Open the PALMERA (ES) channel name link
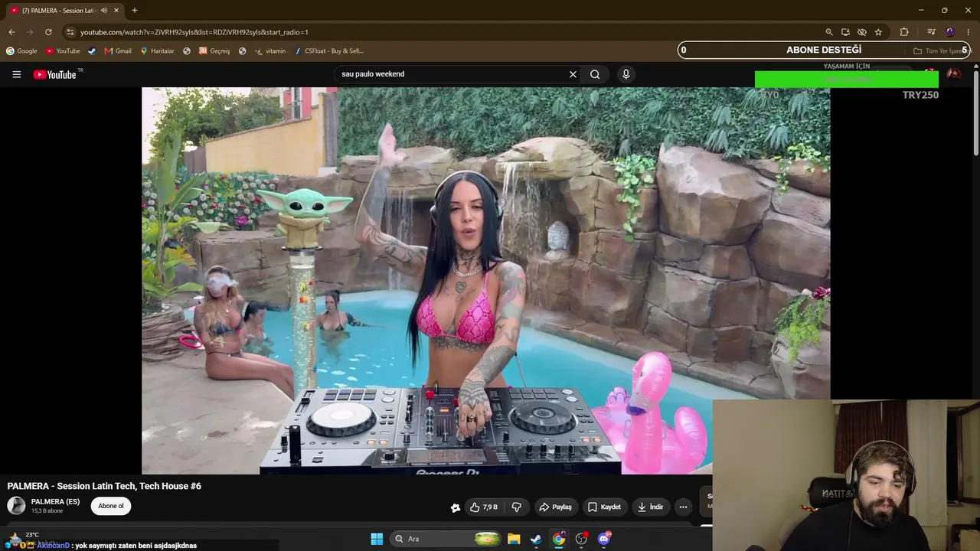Image resolution: width=980 pixels, height=551 pixels. [x=55, y=502]
